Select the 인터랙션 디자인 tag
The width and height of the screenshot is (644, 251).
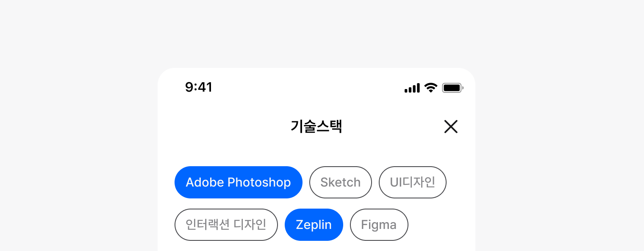click(x=226, y=225)
